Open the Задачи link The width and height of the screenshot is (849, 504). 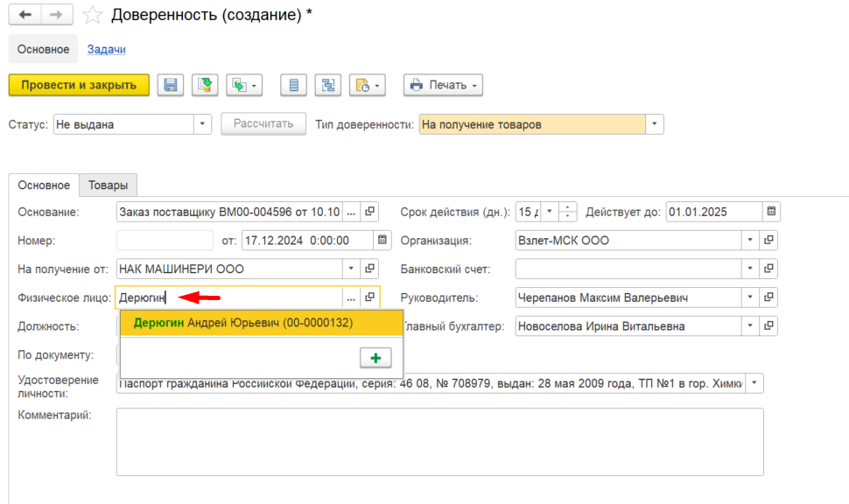point(106,49)
